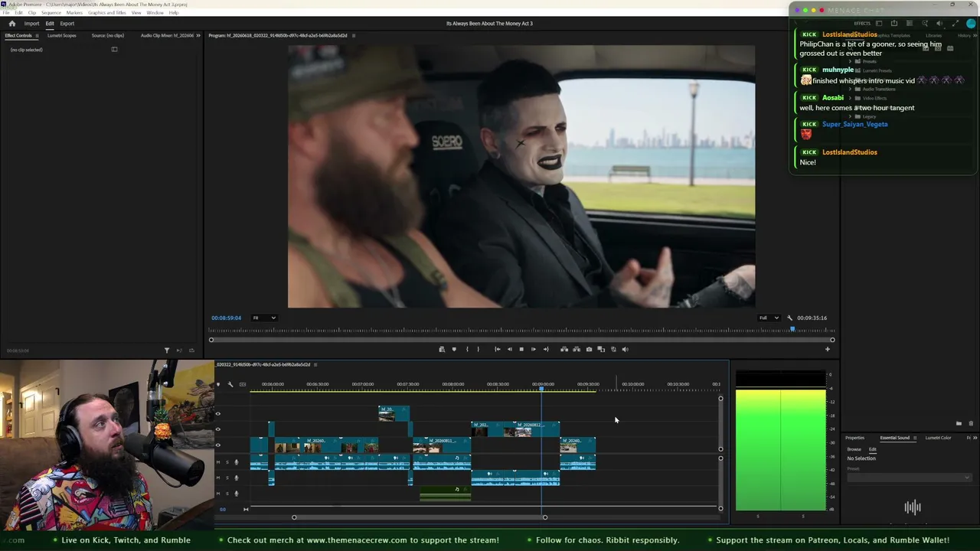Viewport: 980px width, 551px height.
Task: Click the Export Frame camera icon
Action: click(x=589, y=350)
